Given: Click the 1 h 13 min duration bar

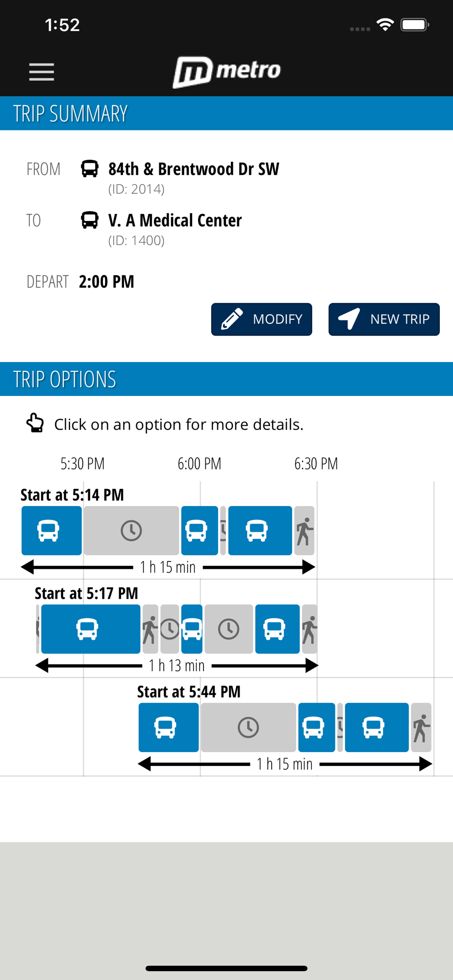Looking at the screenshot, I should point(177,665).
